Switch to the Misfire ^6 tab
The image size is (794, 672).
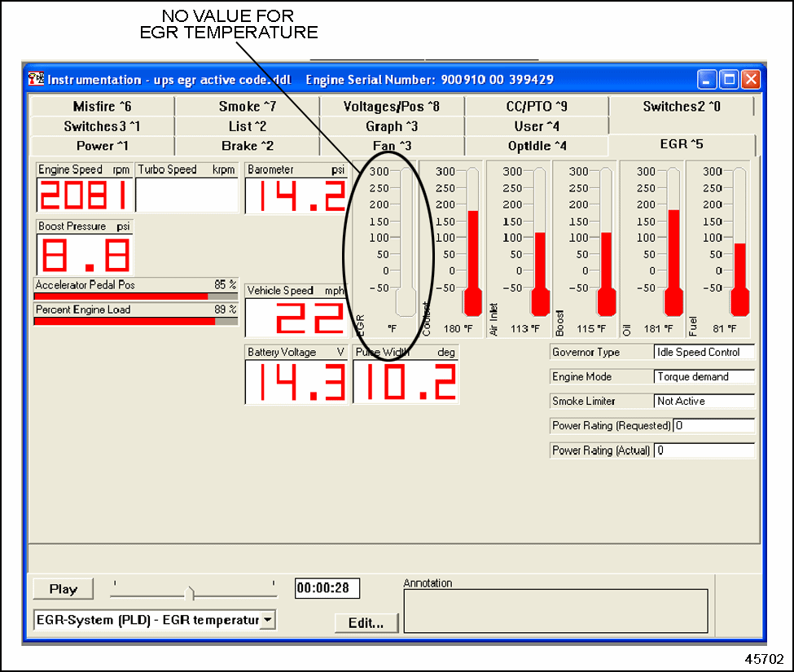[x=102, y=107]
